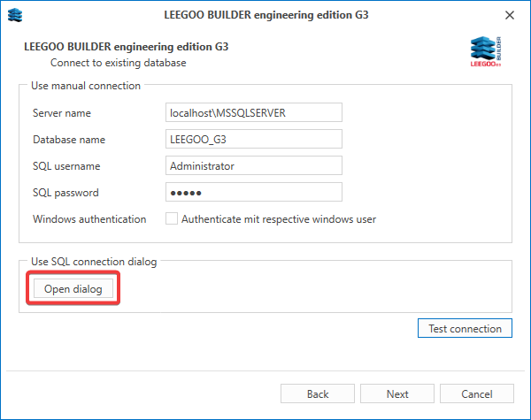531x420 pixels.
Task: Focus the Database name field
Action: pos(254,139)
